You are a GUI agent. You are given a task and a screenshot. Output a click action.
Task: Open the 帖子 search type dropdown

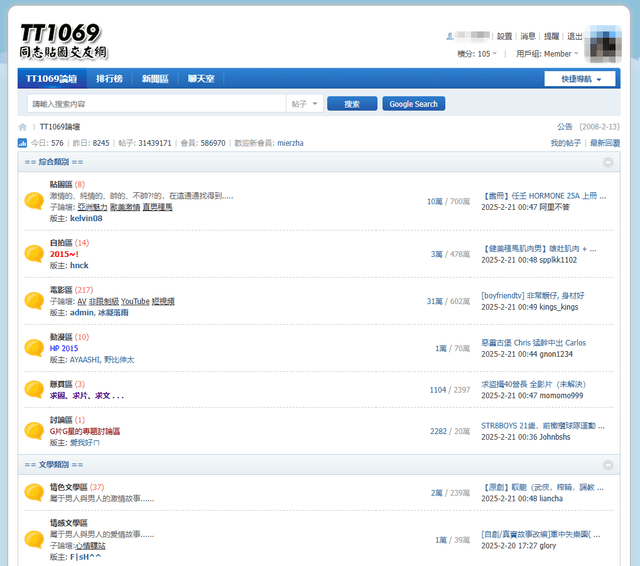[x=306, y=104]
